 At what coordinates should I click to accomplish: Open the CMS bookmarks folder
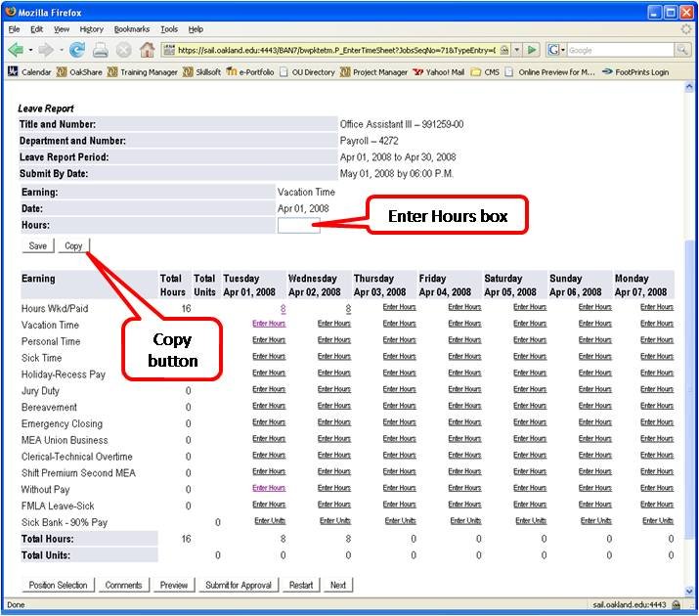click(485, 71)
